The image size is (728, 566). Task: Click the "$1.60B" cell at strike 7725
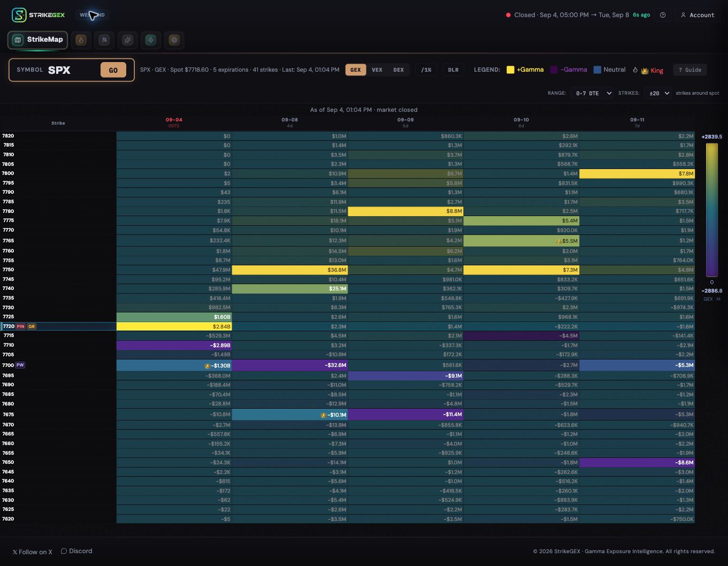(x=174, y=317)
